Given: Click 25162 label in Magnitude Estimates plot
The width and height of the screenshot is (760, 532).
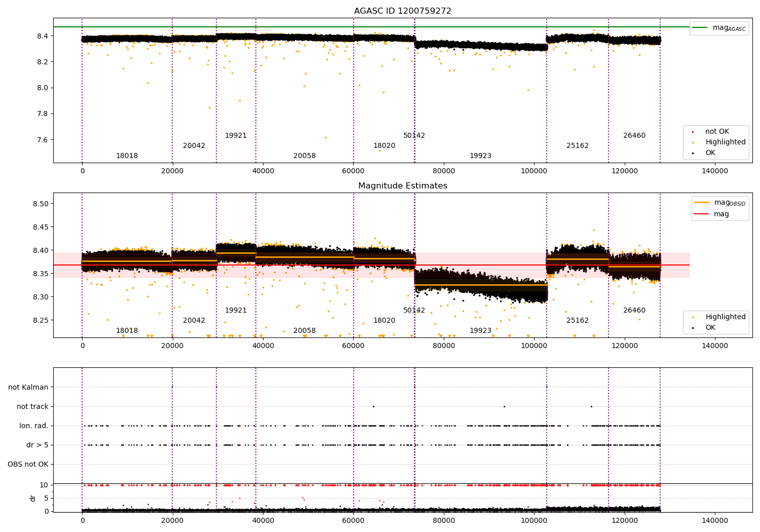Looking at the screenshot, I should coord(578,321).
